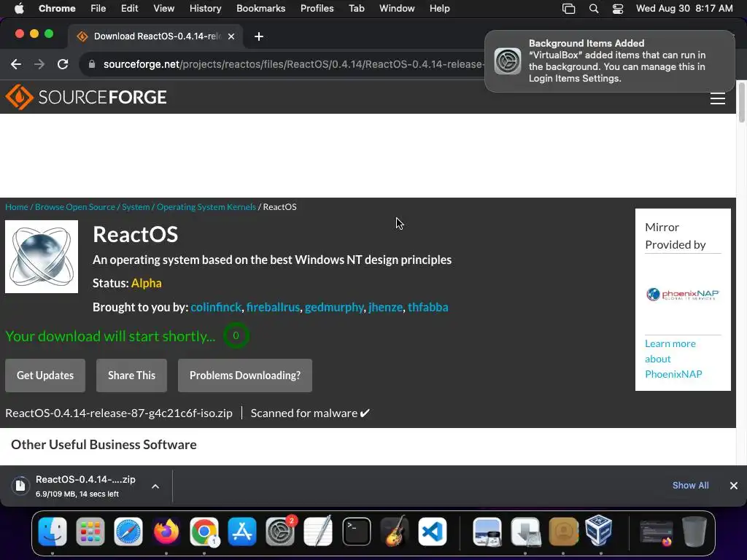
Task: Follow the Browse Open Source breadcrumb link
Action: (x=75, y=206)
